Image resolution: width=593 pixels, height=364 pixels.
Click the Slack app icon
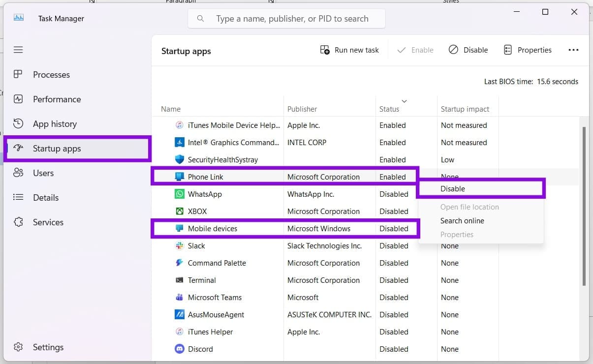(180, 245)
